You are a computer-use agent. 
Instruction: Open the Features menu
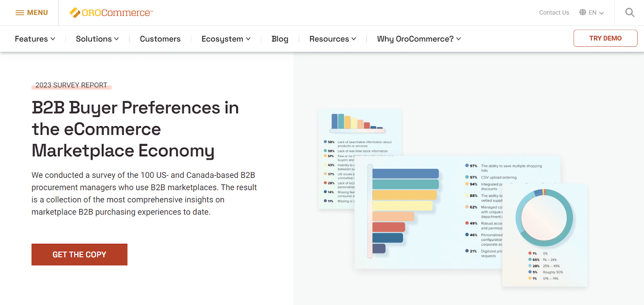(35, 39)
